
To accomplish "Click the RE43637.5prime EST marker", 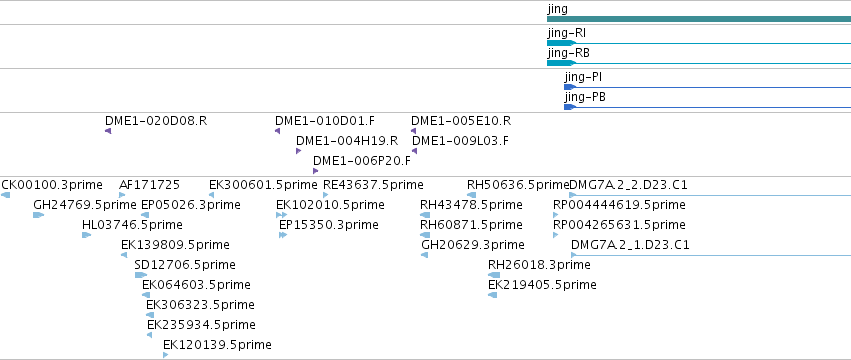I will click(326, 195).
